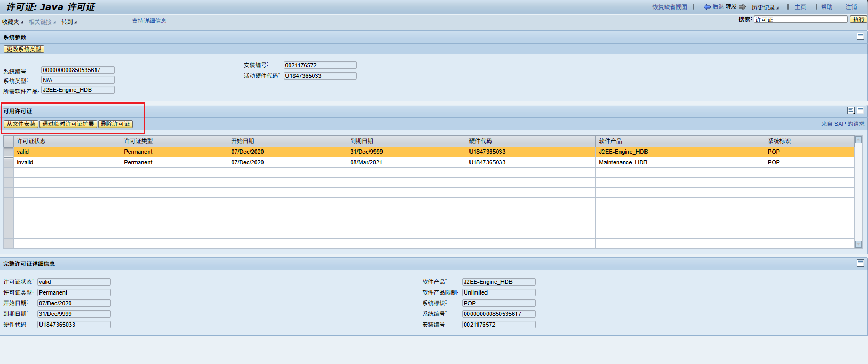Collapse the 可用许可证 panel
Screen dimensions: 868x364
point(861,110)
